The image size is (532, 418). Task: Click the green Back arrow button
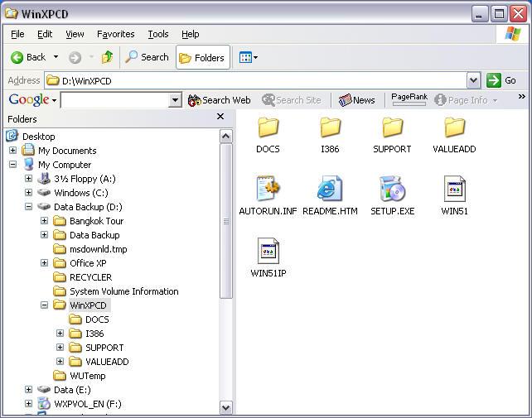(x=17, y=57)
